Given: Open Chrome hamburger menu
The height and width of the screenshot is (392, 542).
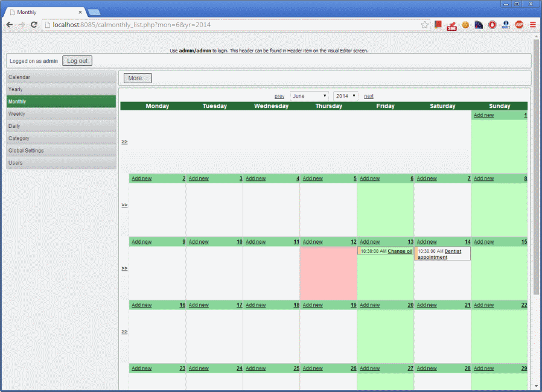Looking at the screenshot, I should pos(533,25).
